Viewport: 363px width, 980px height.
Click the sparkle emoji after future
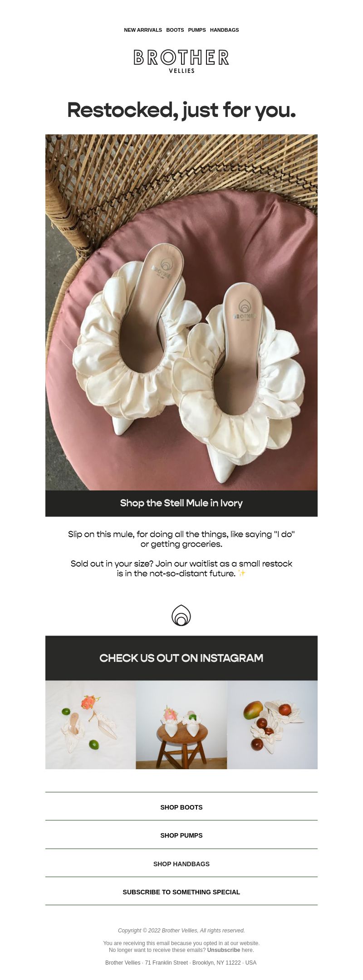[x=242, y=573]
